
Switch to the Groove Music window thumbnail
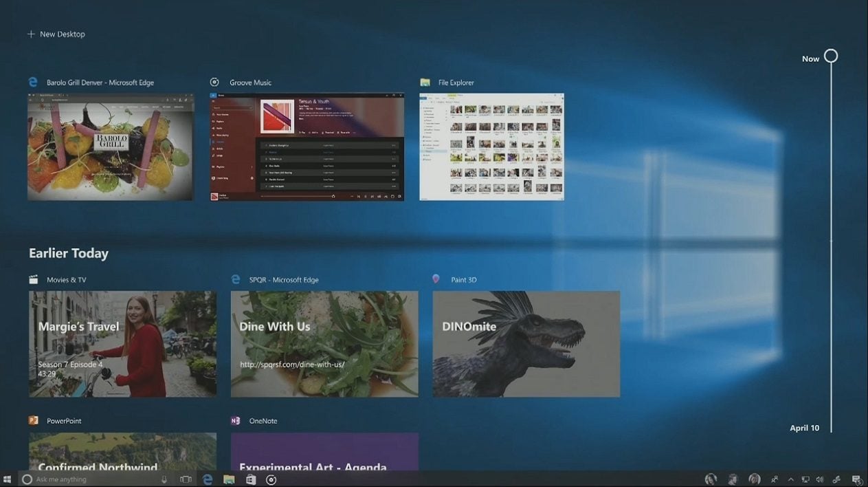(x=307, y=147)
